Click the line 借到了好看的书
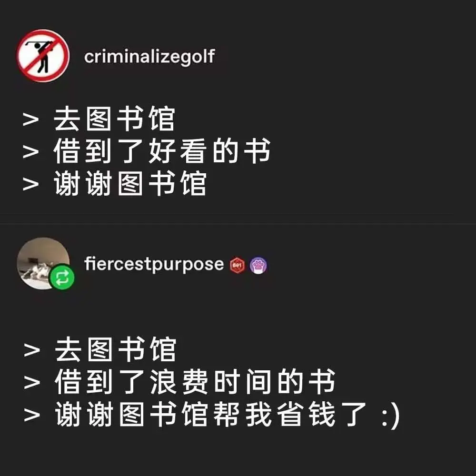Viewport: 476px width, 476px height. [162, 151]
